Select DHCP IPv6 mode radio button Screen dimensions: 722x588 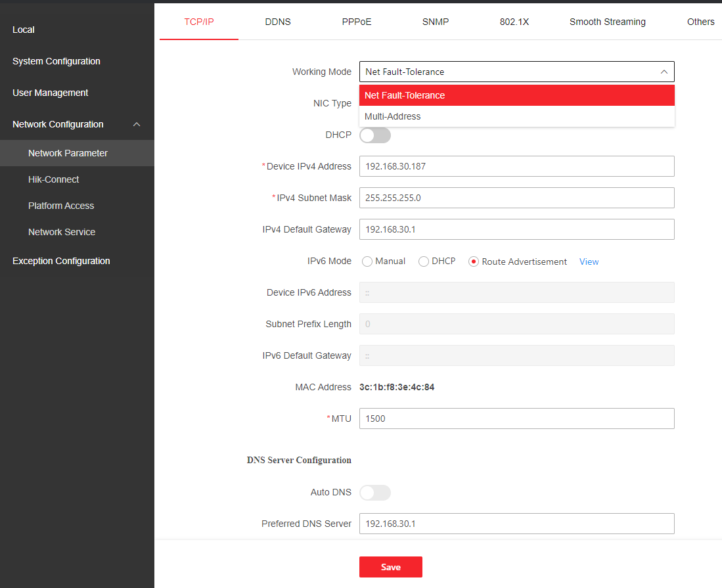(x=424, y=261)
